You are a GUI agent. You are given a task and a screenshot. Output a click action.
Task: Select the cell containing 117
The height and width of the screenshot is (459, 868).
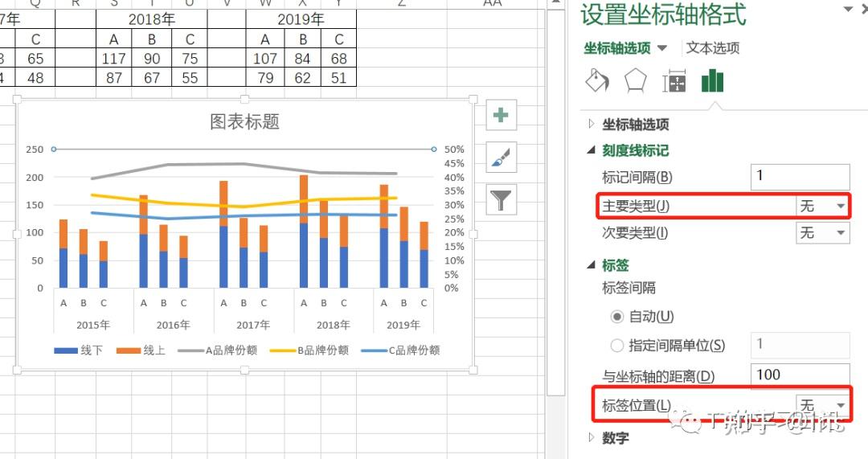point(113,58)
